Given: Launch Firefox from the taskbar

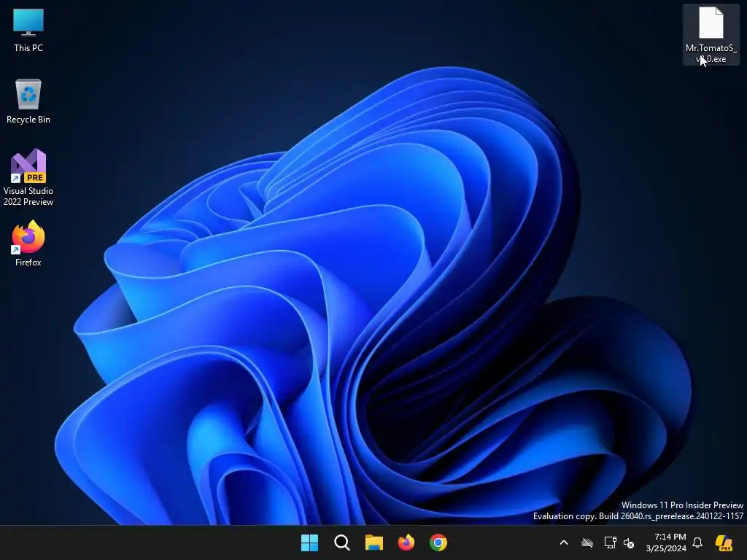Looking at the screenshot, I should coord(406,542).
